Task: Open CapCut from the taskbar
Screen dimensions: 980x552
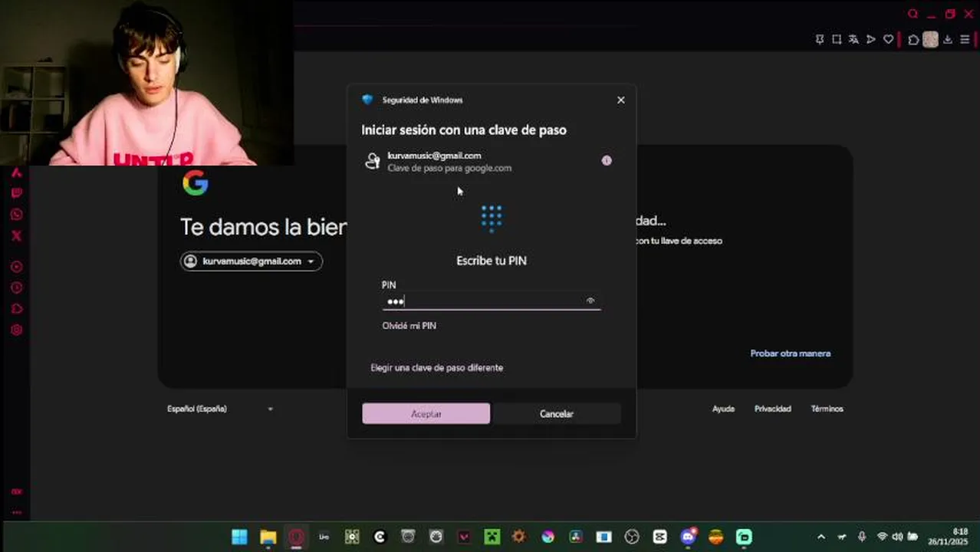Action: (659, 537)
